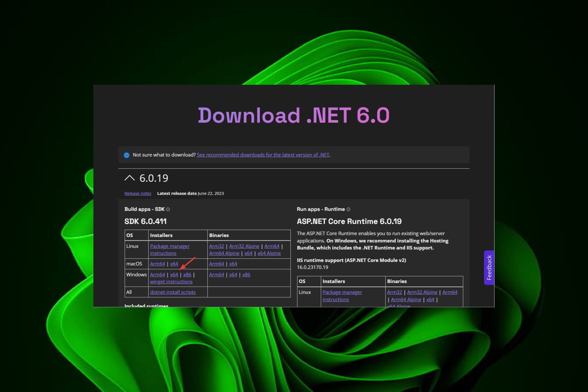
Task: Download SDK Windows x86 installer
Action: tap(187, 275)
